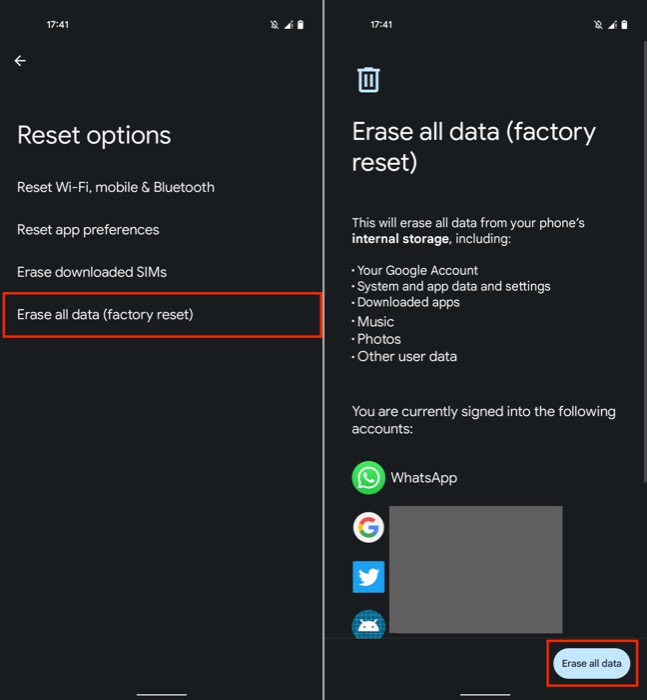Tap the left screen home gesture bar
Viewport: 647px width, 700px height.
(x=162, y=695)
